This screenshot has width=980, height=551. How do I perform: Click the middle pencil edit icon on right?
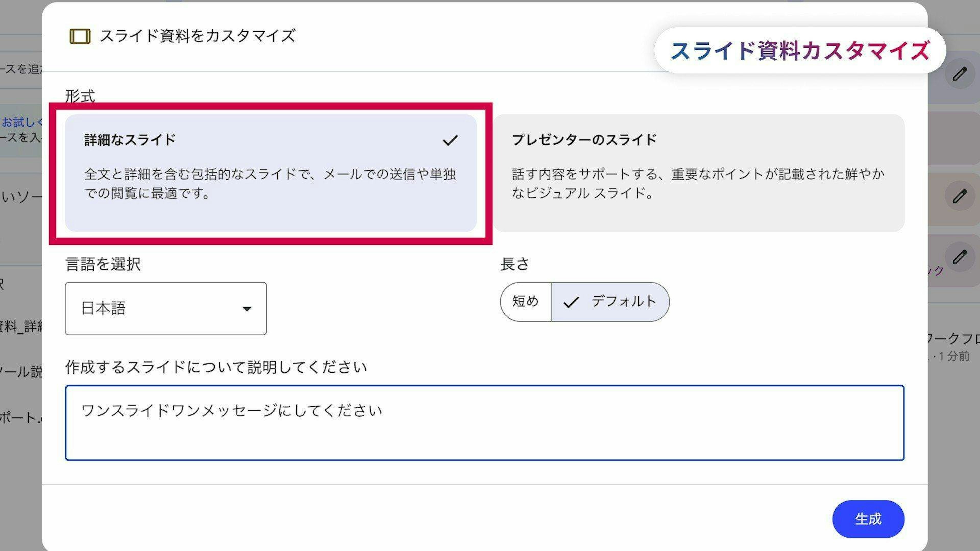[x=960, y=196]
